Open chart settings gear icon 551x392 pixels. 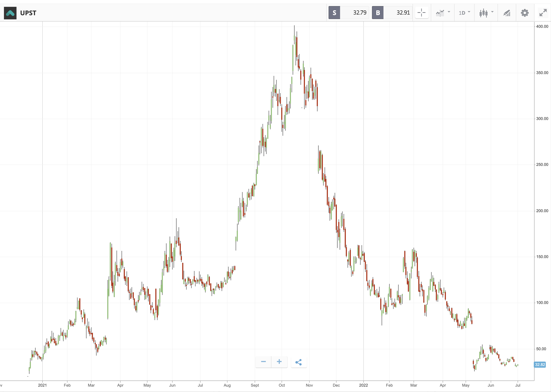(x=525, y=13)
